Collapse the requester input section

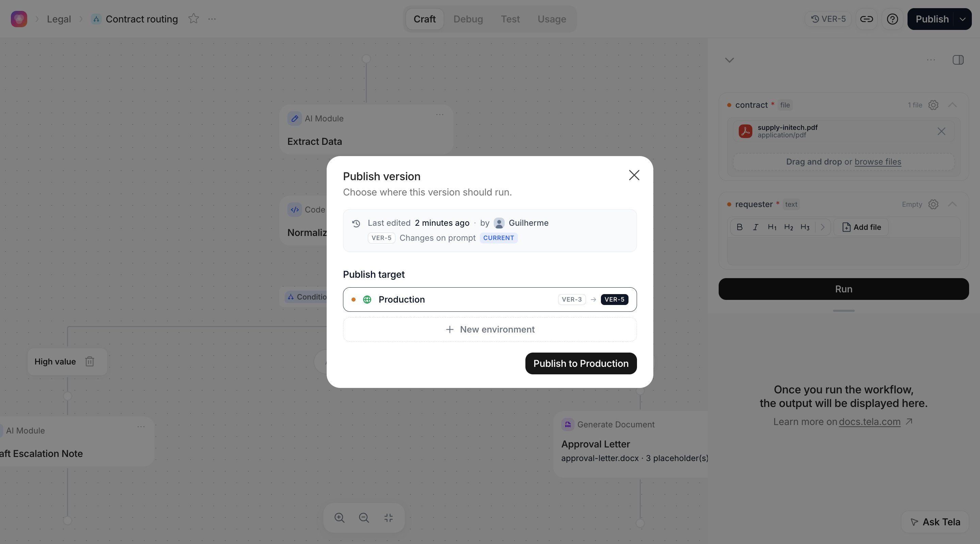(952, 204)
